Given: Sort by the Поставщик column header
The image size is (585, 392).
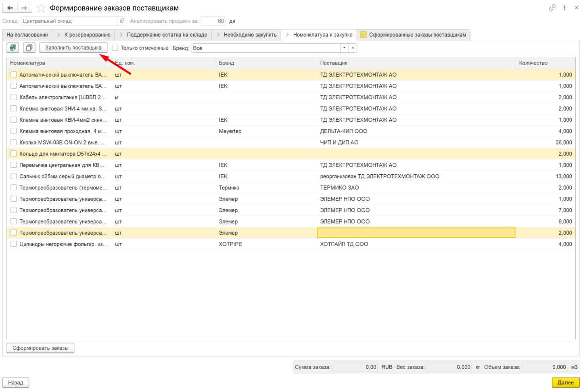Looking at the screenshot, I should 416,63.
